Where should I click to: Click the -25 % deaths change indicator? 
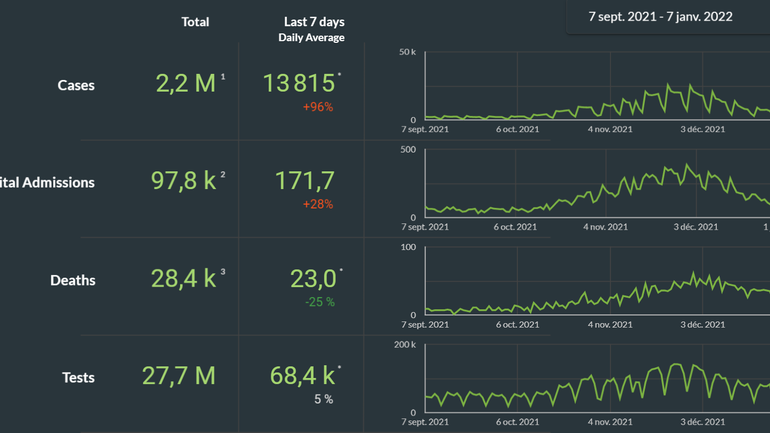pos(320,302)
